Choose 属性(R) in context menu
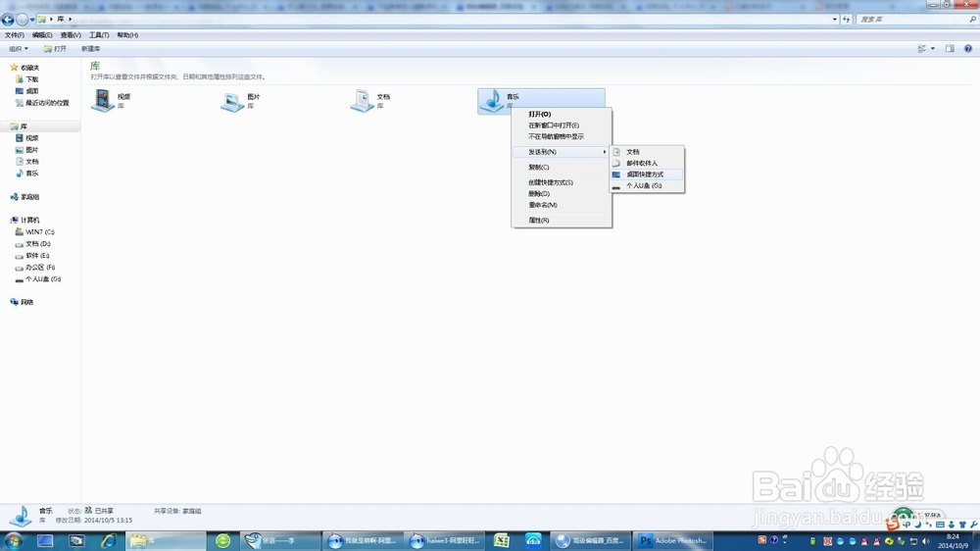 (562, 221)
